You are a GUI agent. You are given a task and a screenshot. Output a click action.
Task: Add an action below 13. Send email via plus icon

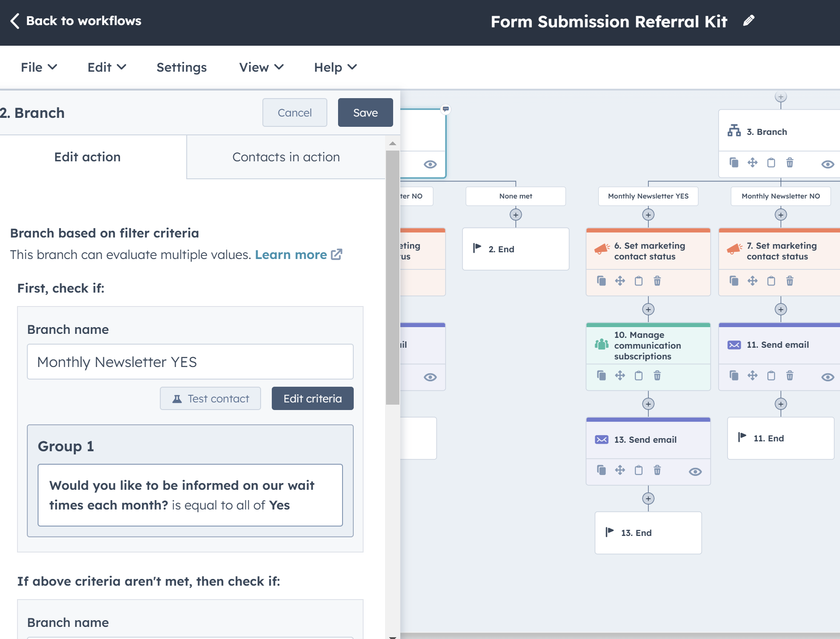tap(648, 497)
